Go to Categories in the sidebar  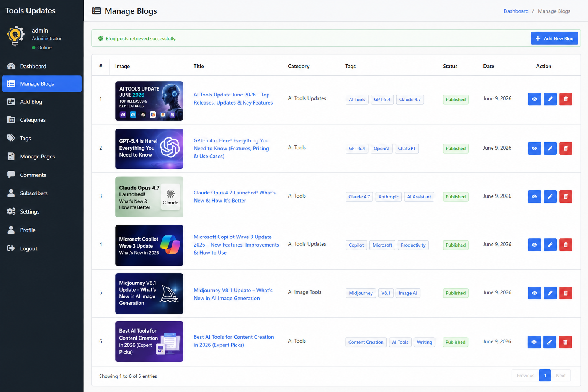pyautogui.click(x=42, y=120)
